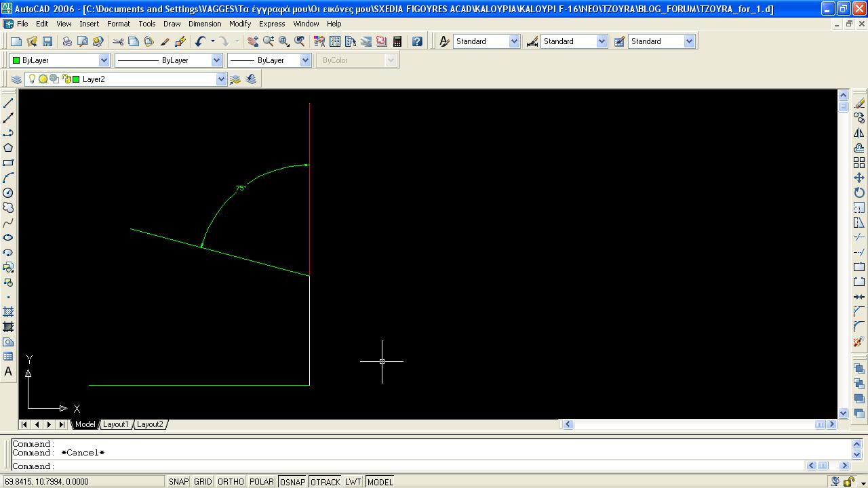868x488 pixels.
Task: Expand the Layer2 layer list dropdown
Action: [220, 79]
